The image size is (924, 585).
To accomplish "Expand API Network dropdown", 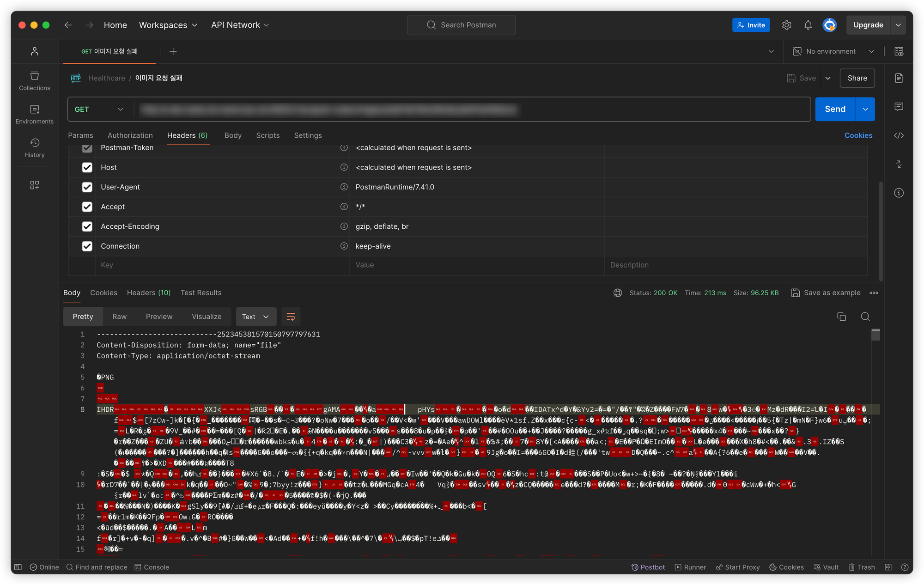I will pyautogui.click(x=240, y=25).
